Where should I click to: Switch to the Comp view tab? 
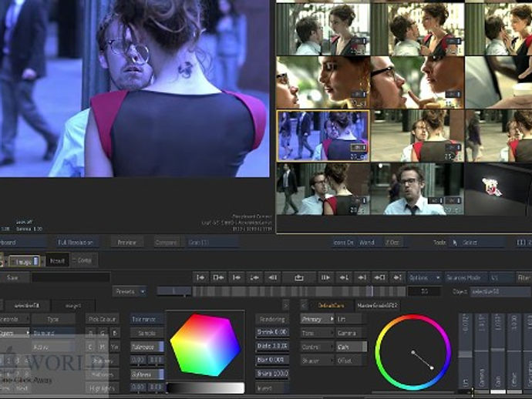84,260
